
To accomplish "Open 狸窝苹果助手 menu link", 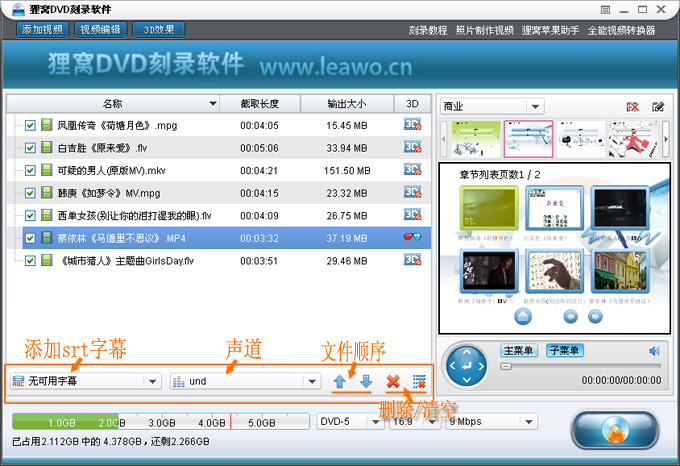I will (550, 30).
